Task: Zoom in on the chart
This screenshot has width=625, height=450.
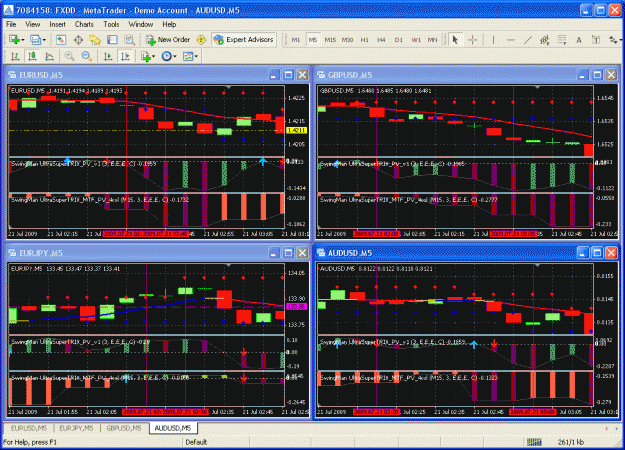Action: [69, 57]
